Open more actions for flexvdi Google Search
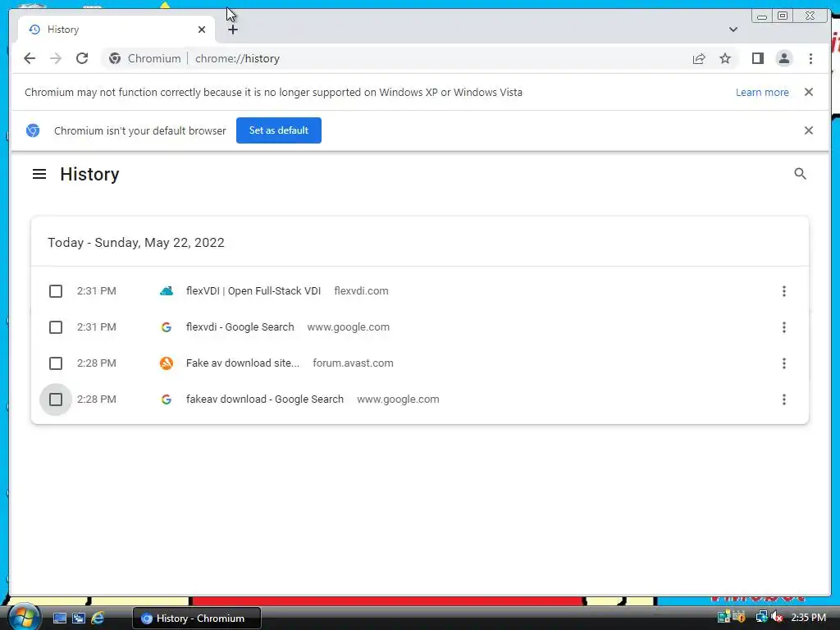840x630 pixels. coord(783,327)
